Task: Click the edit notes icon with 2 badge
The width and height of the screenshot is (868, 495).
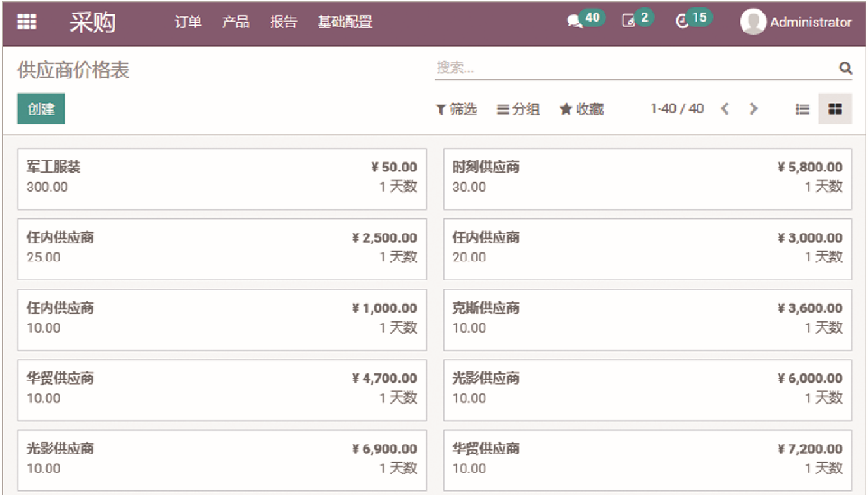Action: pyautogui.click(x=629, y=22)
